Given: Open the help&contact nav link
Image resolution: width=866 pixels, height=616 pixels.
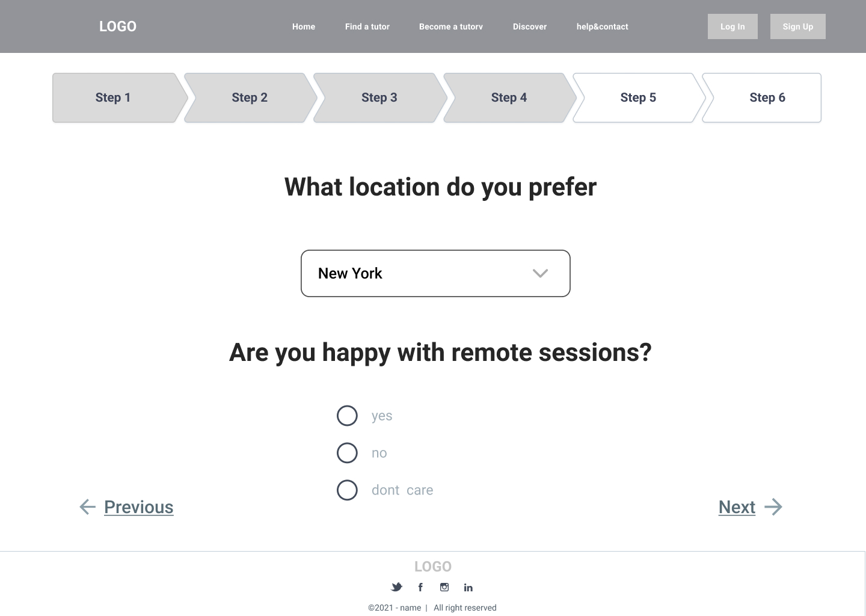Looking at the screenshot, I should [602, 26].
